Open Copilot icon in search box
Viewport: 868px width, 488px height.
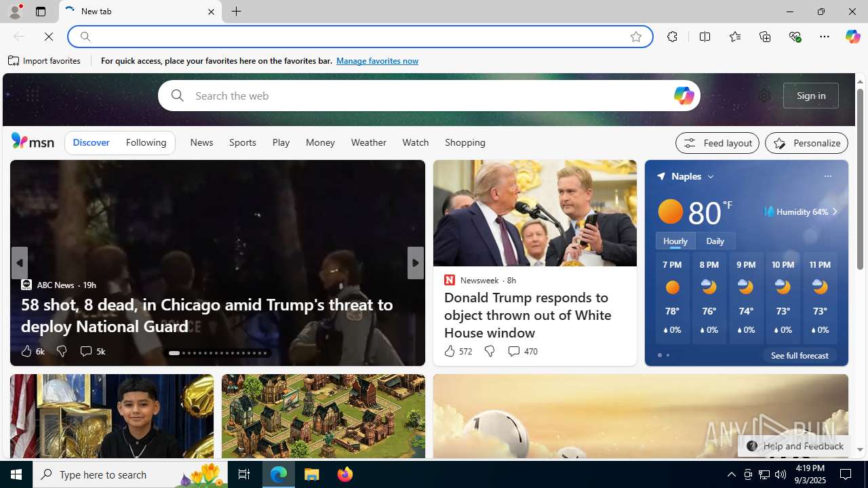coord(684,96)
